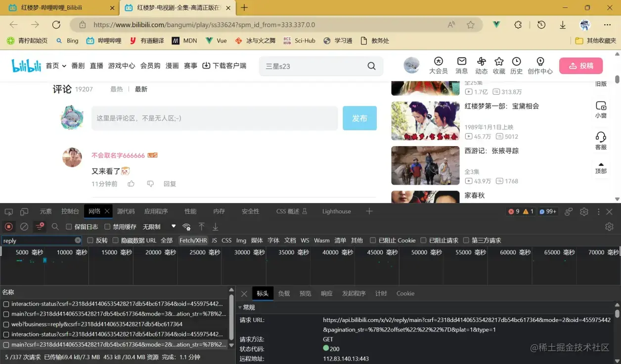Add a DevTools tab with the plus icon

pyautogui.click(x=369, y=211)
